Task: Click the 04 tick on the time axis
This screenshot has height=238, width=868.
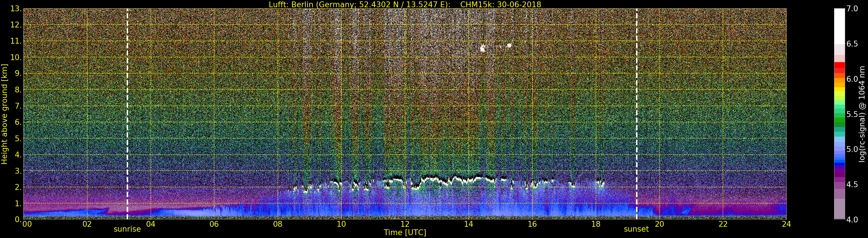Action: pyautogui.click(x=151, y=224)
